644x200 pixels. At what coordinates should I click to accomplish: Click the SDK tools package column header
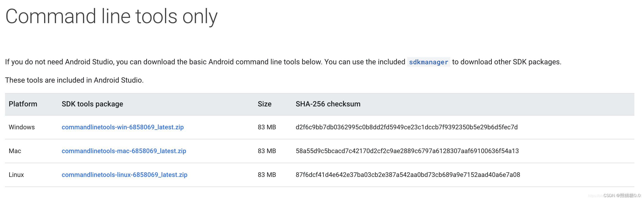(x=92, y=104)
